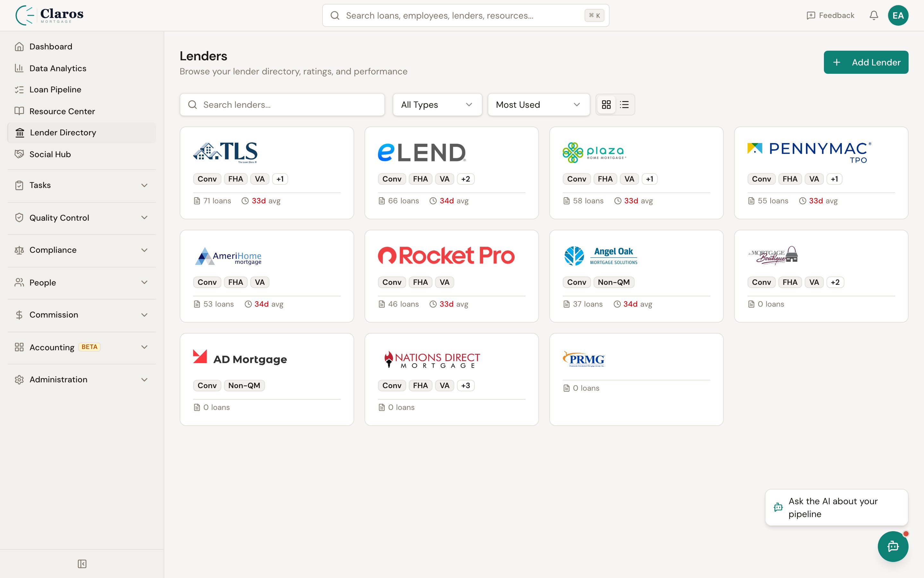Image resolution: width=924 pixels, height=578 pixels.
Task: Open the Mortgage Boutique logo
Action: (x=773, y=255)
